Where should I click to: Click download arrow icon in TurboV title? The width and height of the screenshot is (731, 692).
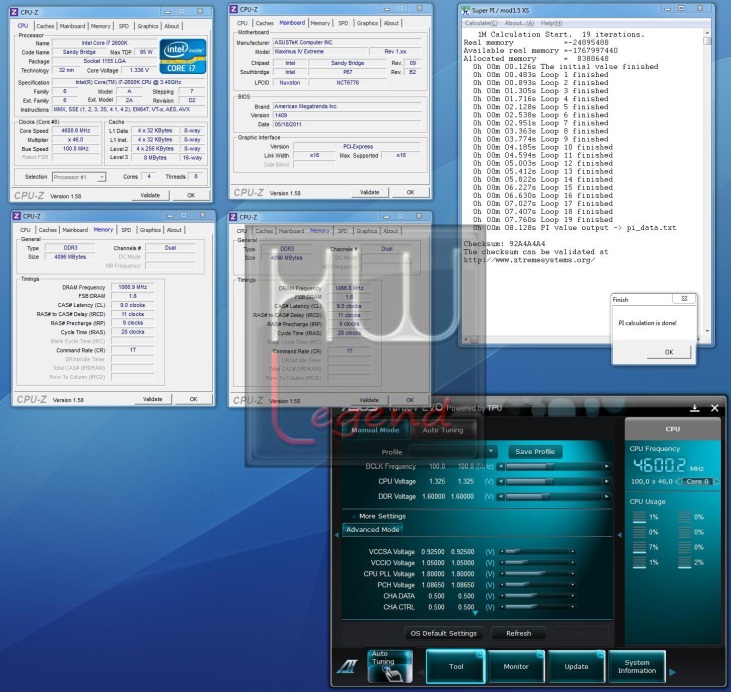coord(695,408)
